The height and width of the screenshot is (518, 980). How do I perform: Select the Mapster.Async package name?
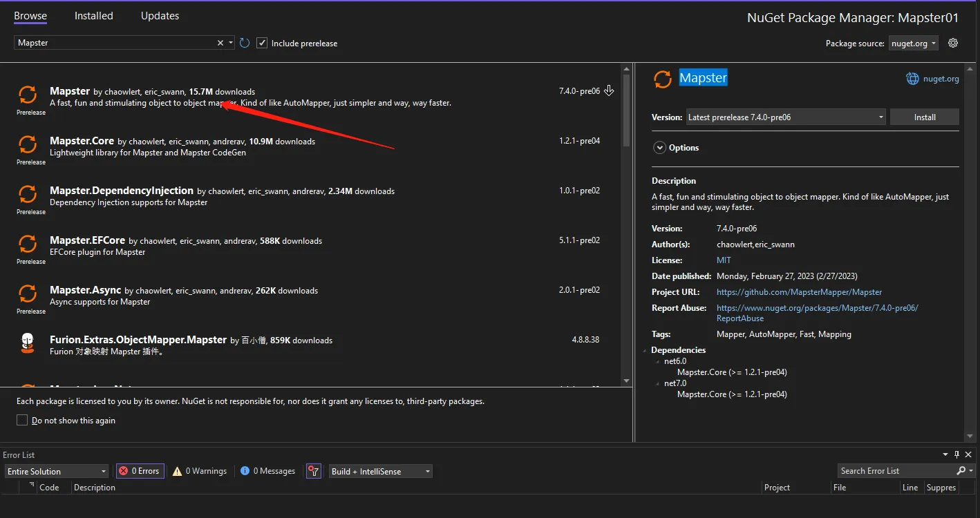click(x=85, y=289)
